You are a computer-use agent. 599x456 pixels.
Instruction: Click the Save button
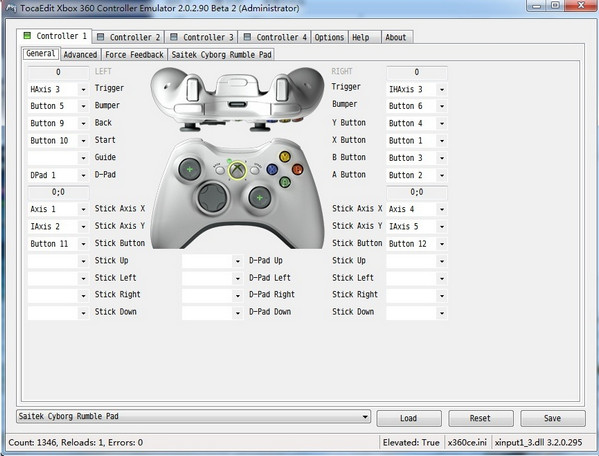tap(552, 419)
